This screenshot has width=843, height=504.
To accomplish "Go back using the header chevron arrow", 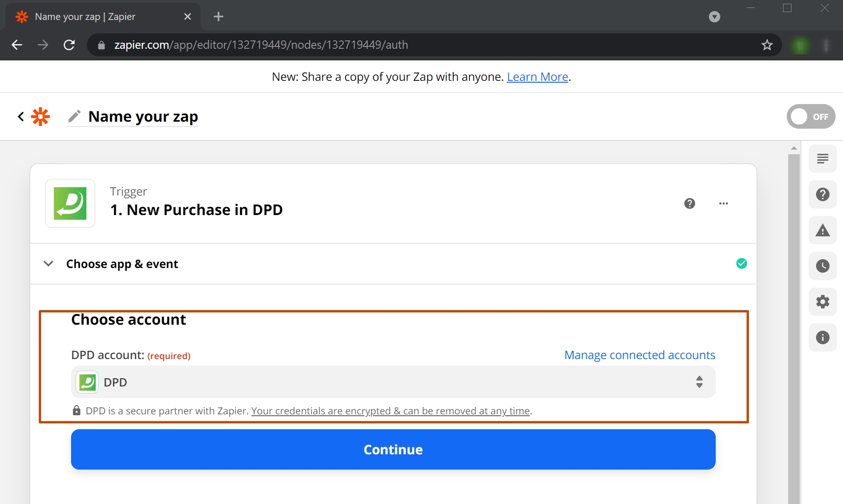I will (x=21, y=117).
